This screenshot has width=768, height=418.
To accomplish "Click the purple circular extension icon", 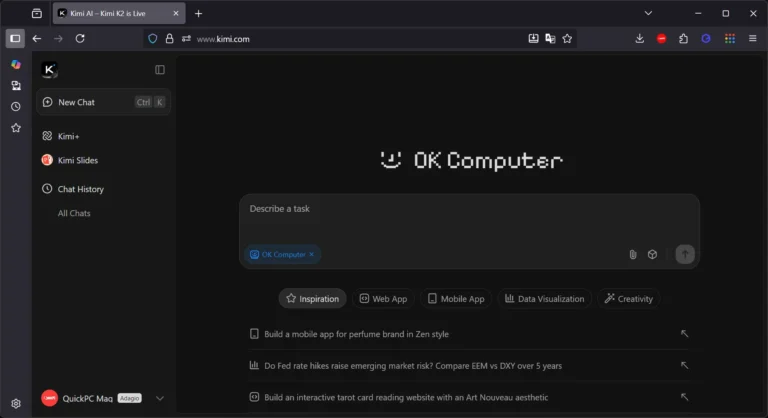I will pos(706,39).
